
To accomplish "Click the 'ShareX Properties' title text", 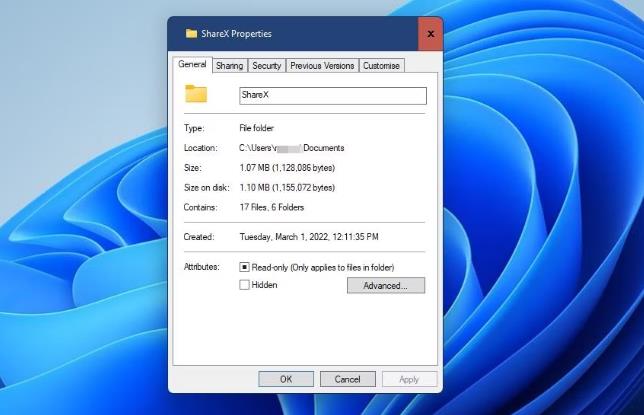I will [236, 34].
